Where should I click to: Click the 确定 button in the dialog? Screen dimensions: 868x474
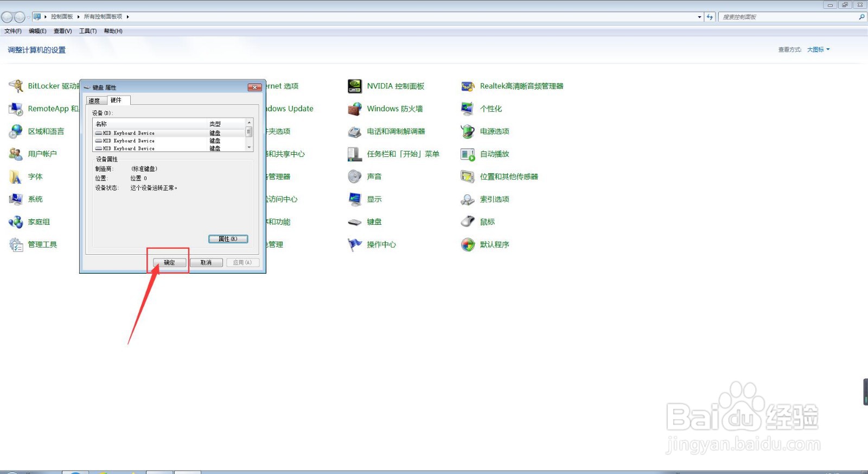click(x=169, y=263)
